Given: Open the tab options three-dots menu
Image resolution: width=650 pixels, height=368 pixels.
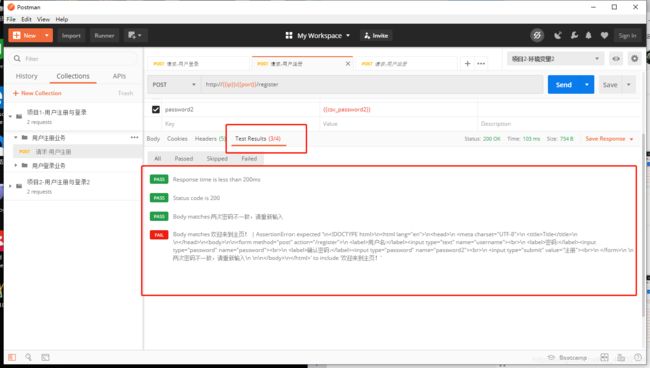Looking at the screenshot, I should tap(481, 63).
